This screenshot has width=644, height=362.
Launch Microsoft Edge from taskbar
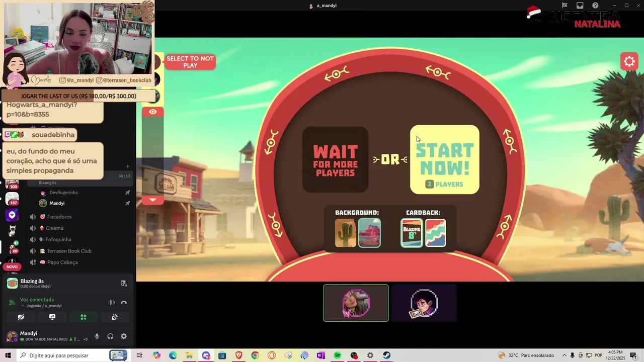173,355
